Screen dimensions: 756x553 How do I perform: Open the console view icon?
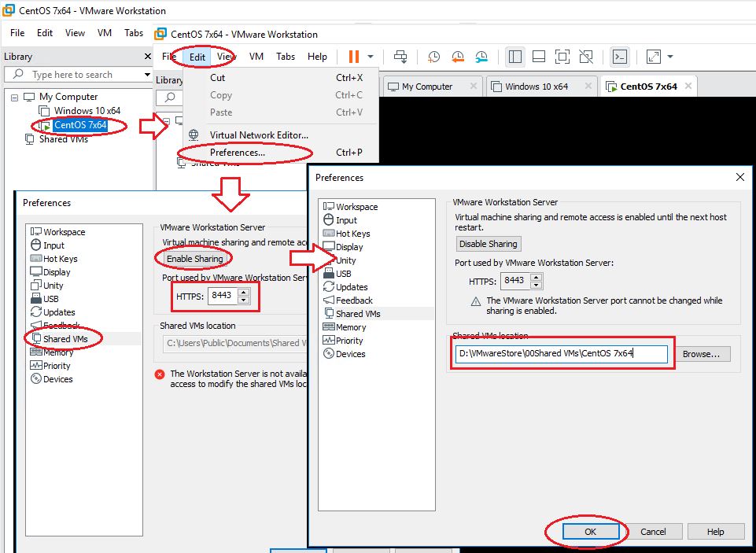(620, 57)
